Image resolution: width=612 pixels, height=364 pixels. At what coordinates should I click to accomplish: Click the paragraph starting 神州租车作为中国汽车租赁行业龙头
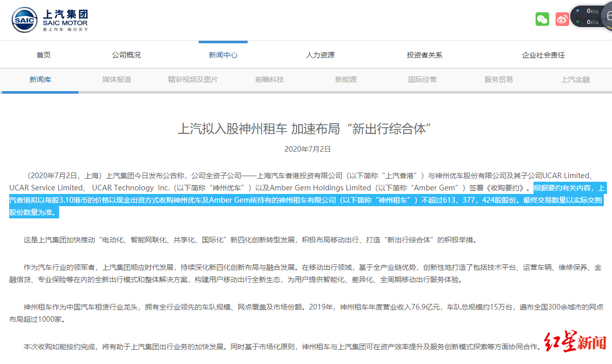pos(306,313)
